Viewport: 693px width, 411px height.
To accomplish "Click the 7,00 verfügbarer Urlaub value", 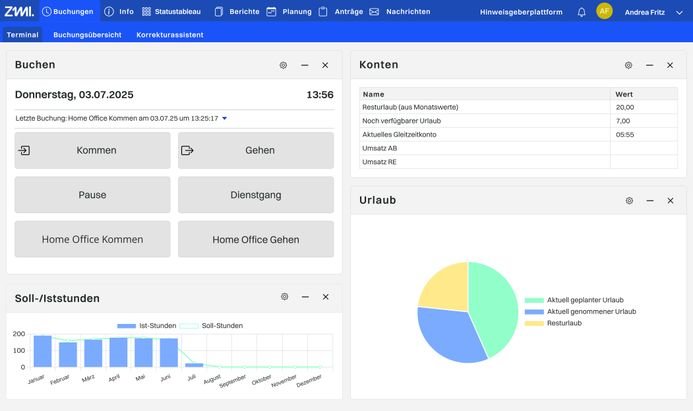I will [623, 121].
